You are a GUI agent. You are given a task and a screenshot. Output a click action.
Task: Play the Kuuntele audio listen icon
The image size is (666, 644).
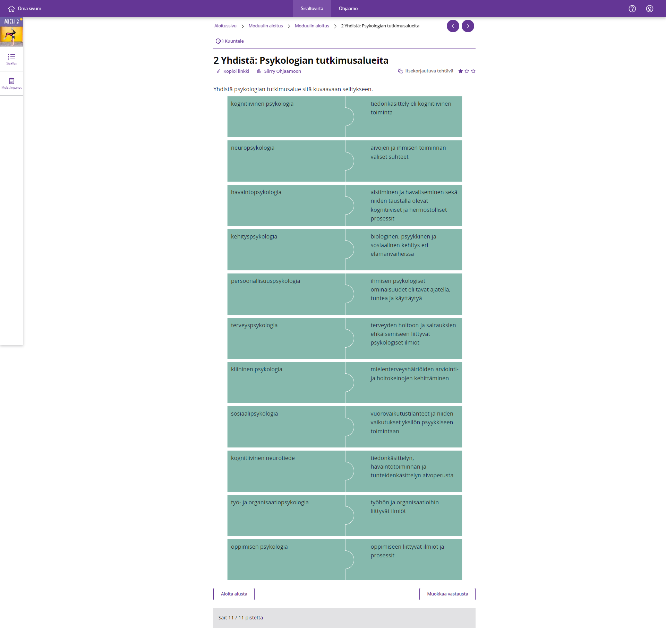pos(219,41)
